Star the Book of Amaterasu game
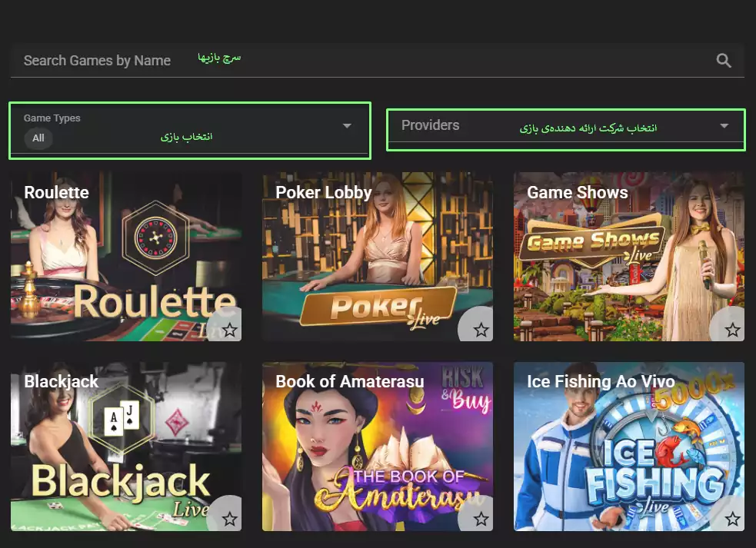 (x=481, y=519)
